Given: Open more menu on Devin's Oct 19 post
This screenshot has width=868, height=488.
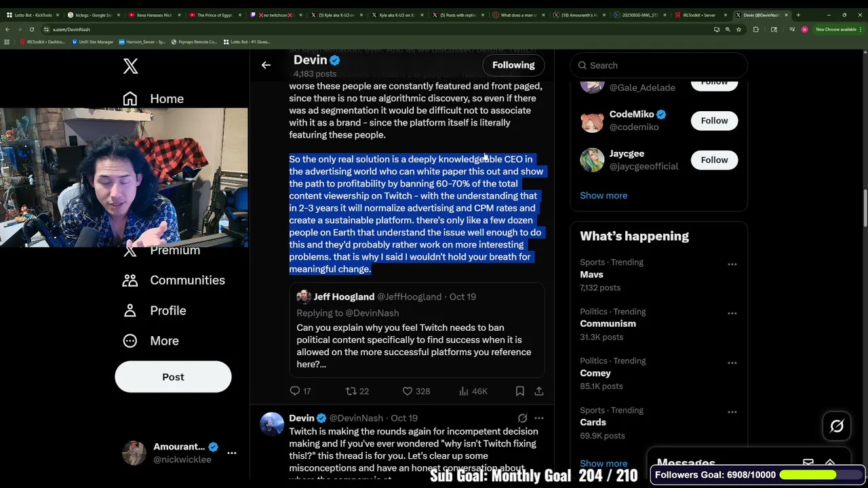Looking at the screenshot, I should tap(539, 418).
